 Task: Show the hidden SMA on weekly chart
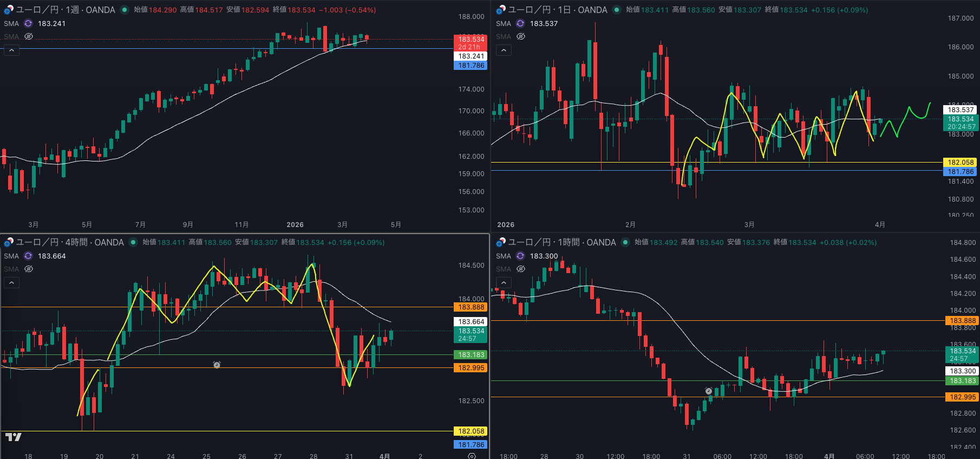[29, 36]
